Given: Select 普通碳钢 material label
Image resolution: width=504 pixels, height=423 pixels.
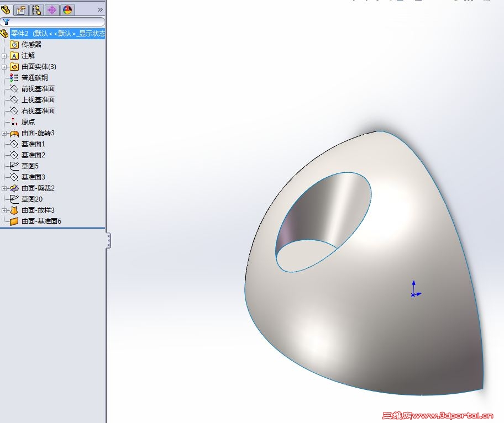Looking at the screenshot, I should (35, 78).
